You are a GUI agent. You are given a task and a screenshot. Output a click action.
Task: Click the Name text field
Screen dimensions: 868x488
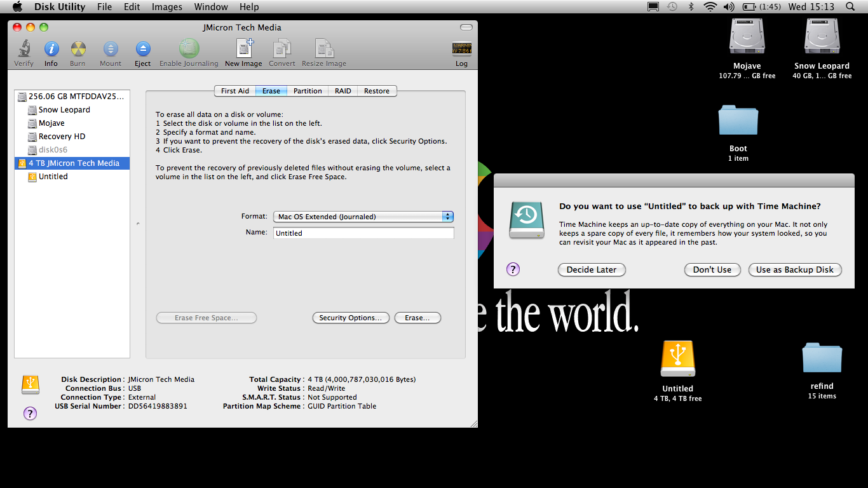pyautogui.click(x=363, y=233)
